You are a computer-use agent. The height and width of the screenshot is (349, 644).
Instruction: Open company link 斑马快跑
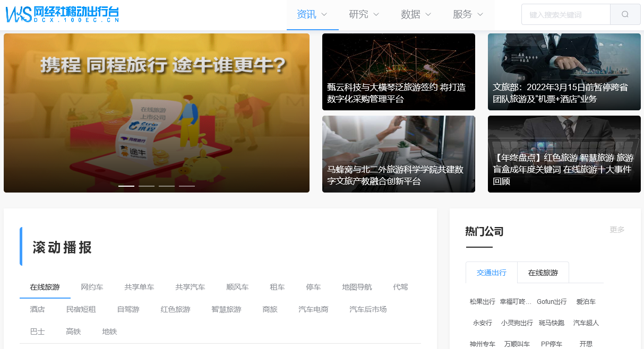pyautogui.click(x=552, y=323)
